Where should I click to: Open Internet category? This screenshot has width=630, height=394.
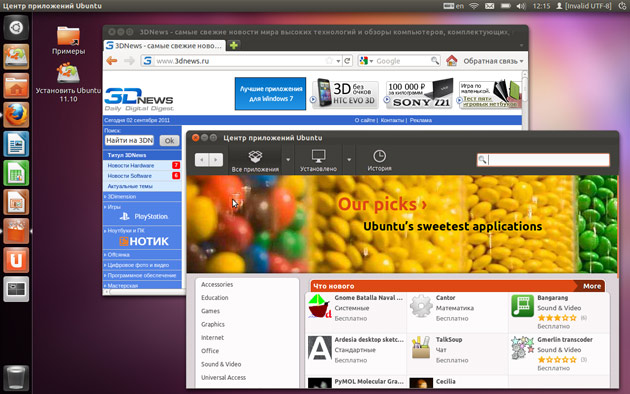(212, 337)
